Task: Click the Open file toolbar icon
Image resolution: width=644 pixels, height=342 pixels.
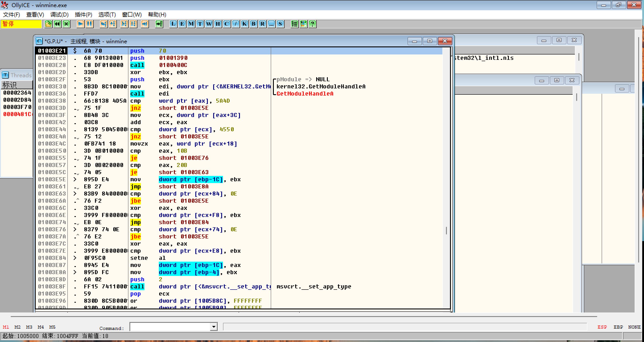Action: click(48, 24)
